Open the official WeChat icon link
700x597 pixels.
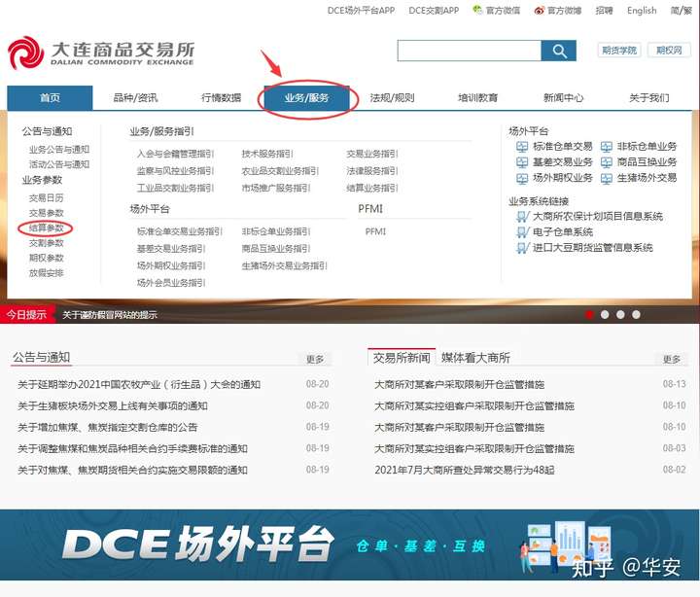coord(477,10)
